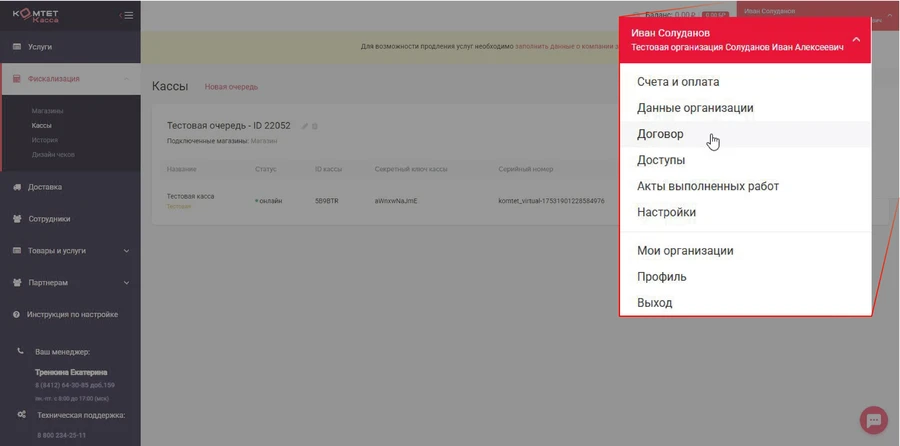Expand the Партнерам submenu

125,283
